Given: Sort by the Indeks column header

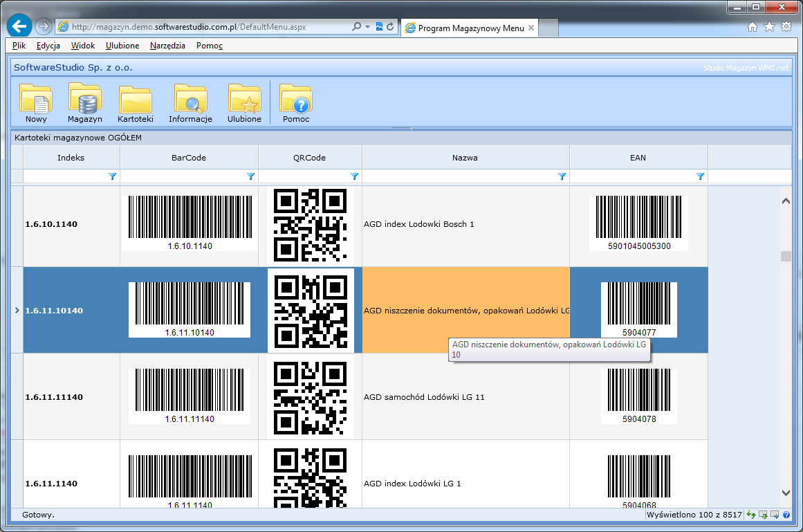Looking at the screenshot, I should [x=71, y=158].
